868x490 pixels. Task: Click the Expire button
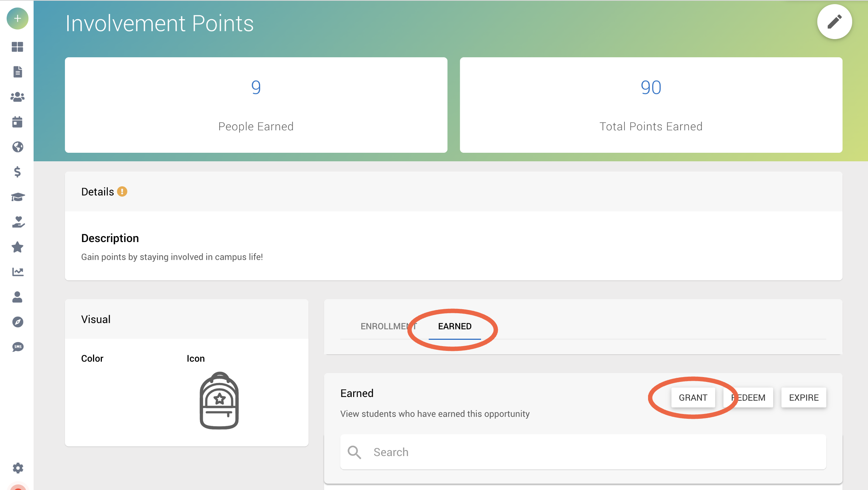point(804,398)
